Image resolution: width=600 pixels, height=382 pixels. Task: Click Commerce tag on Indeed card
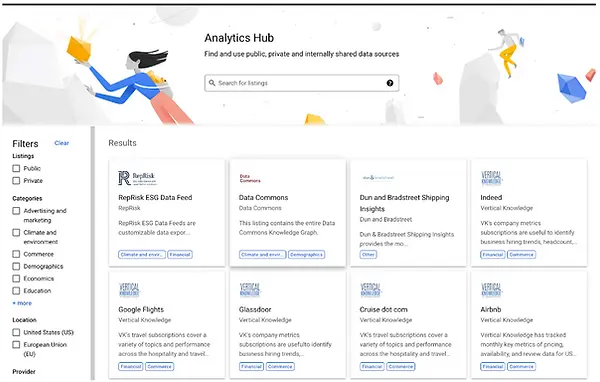pyautogui.click(x=521, y=255)
